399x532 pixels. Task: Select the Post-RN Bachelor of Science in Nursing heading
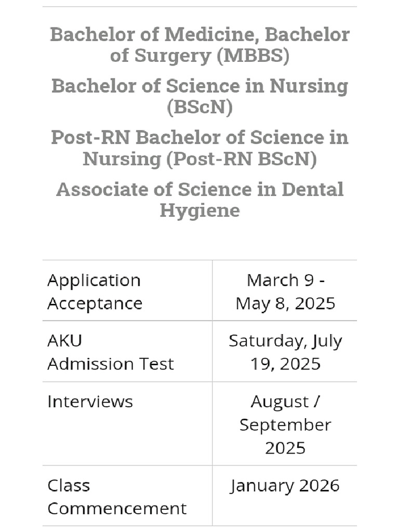[199, 148]
